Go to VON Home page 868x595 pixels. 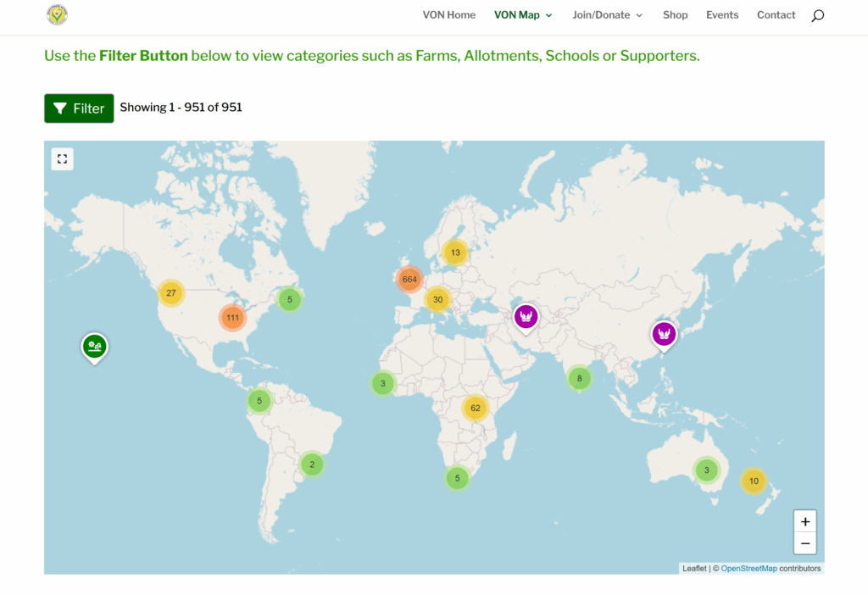(x=449, y=15)
